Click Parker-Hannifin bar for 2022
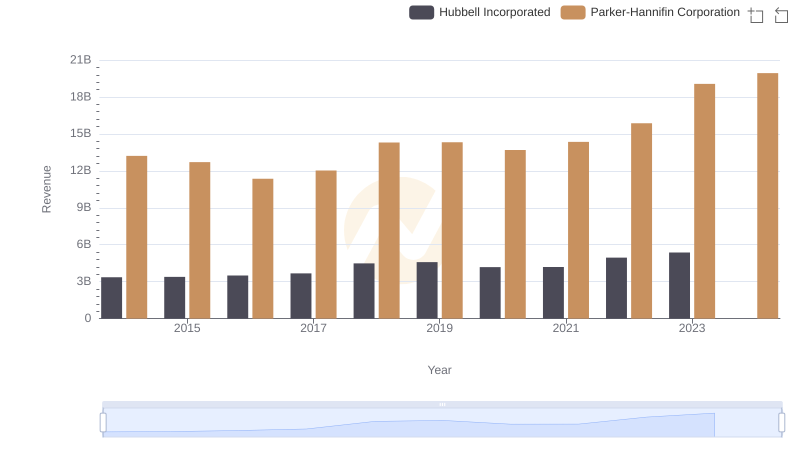Viewport: 800px width, 461px height. click(641, 221)
